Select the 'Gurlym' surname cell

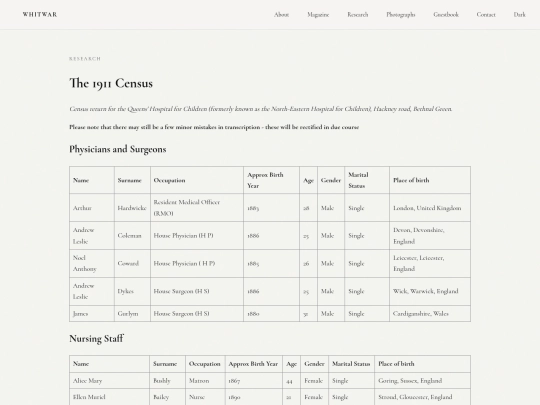(132, 313)
